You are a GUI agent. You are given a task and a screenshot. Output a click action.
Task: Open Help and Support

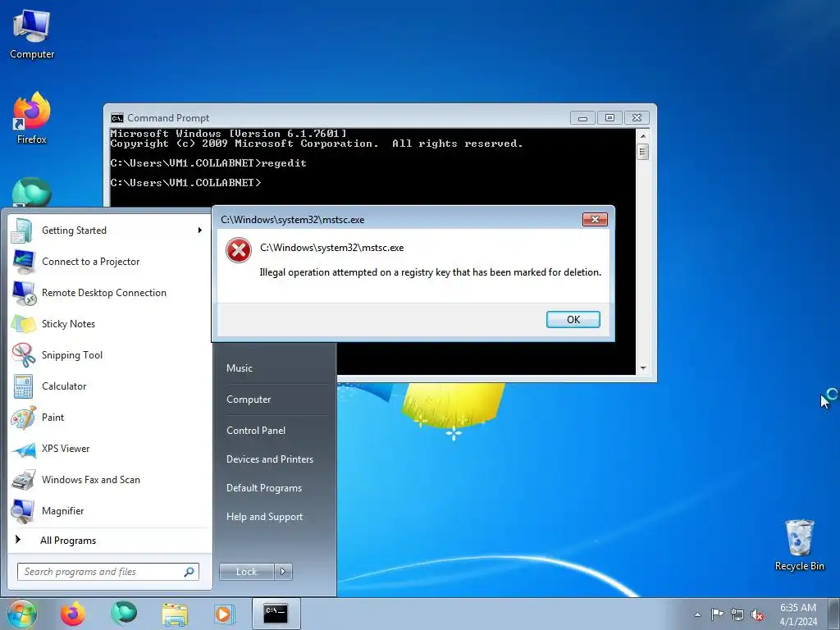[x=275, y=517]
